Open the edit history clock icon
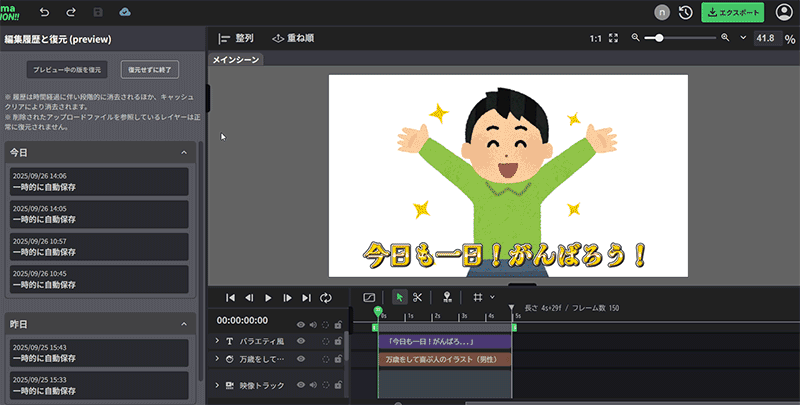 click(686, 12)
